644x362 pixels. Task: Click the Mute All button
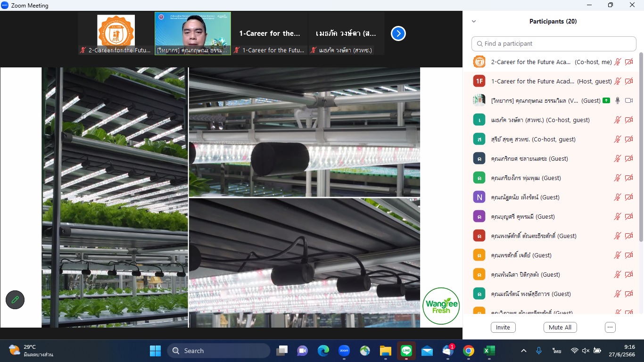pos(560,327)
